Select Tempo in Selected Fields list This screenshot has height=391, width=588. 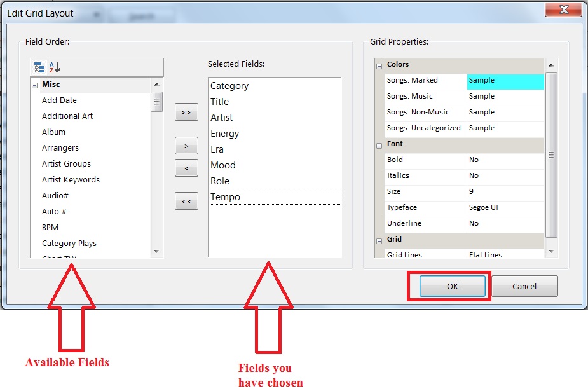275,197
